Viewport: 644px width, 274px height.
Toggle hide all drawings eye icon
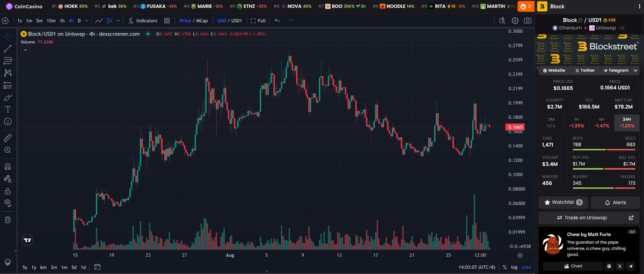pyautogui.click(x=8, y=203)
